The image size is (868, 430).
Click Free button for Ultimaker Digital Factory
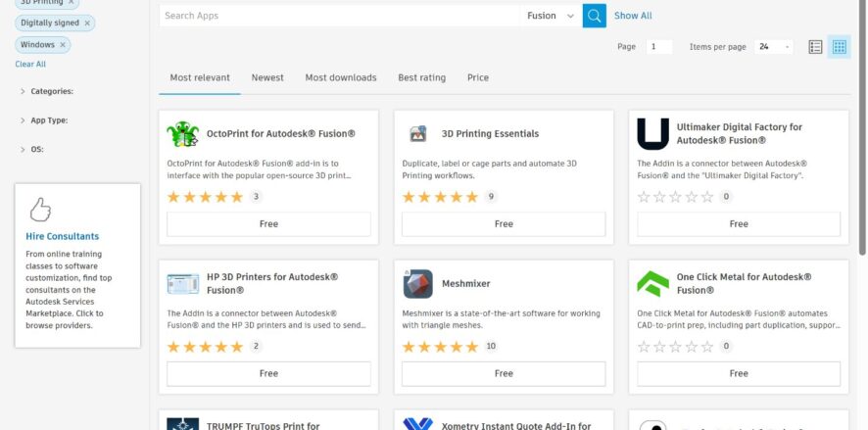[739, 224]
